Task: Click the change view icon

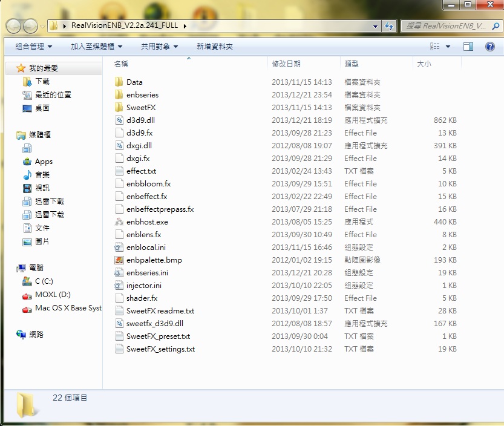Action: tap(435, 47)
